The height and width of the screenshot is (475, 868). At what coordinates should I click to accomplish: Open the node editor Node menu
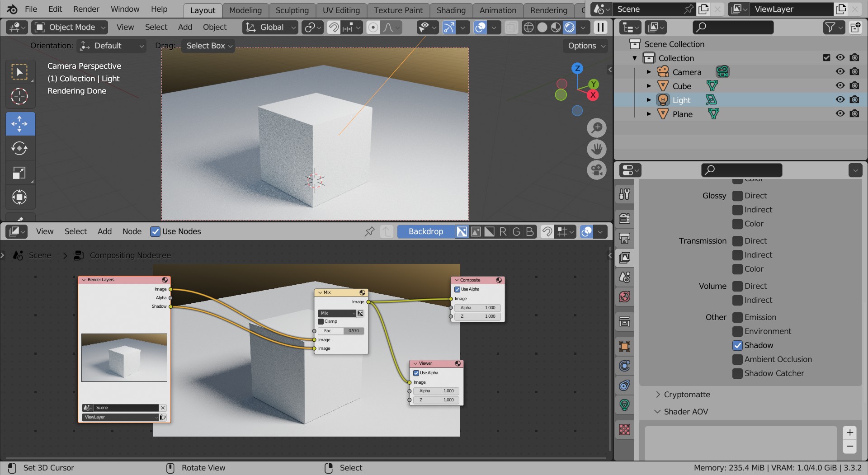(132, 231)
